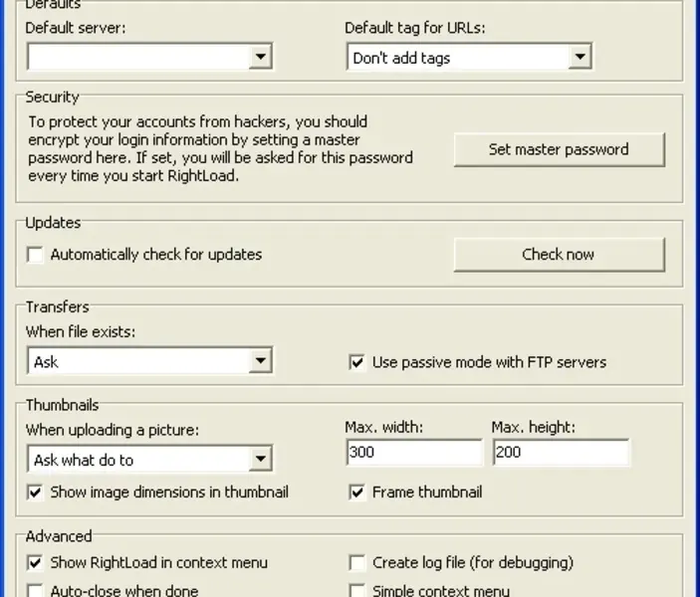Open the When uploading a picture dropdown
The width and height of the screenshot is (700, 597).
coord(149,459)
